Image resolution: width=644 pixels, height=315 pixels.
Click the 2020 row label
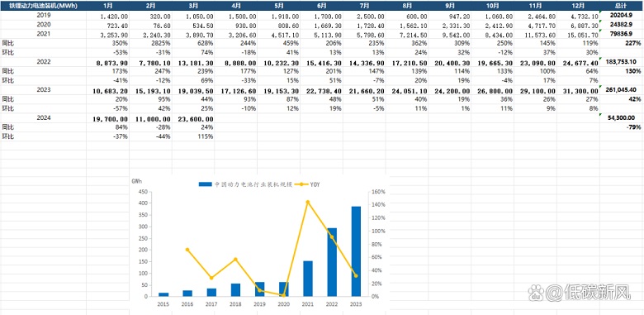point(43,24)
